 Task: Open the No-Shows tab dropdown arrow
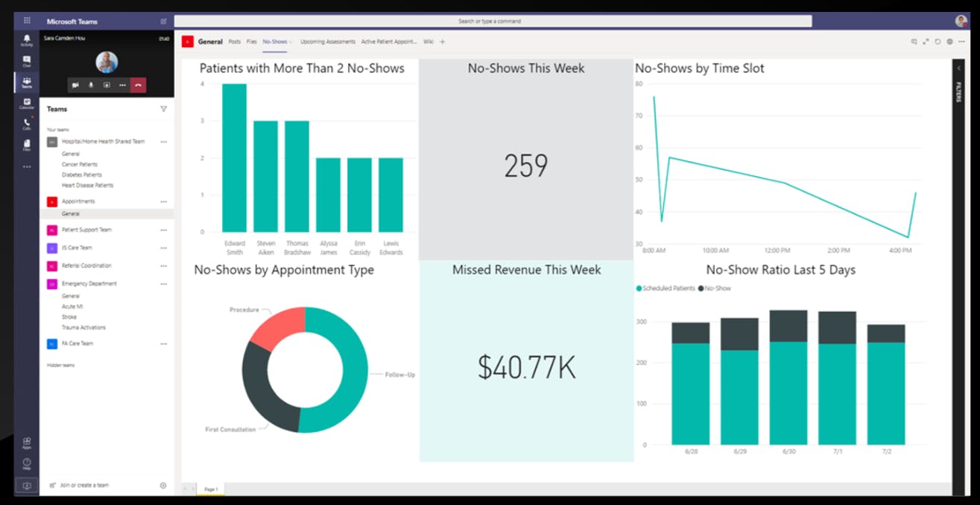coord(291,42)
